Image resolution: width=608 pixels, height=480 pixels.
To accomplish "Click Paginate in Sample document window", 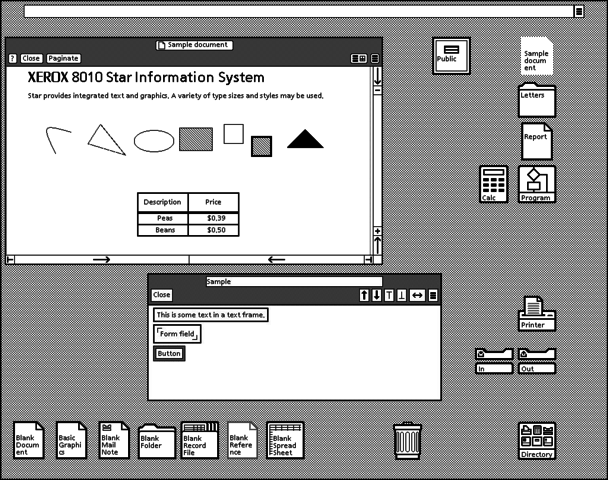I will click(x=64, y=58).
